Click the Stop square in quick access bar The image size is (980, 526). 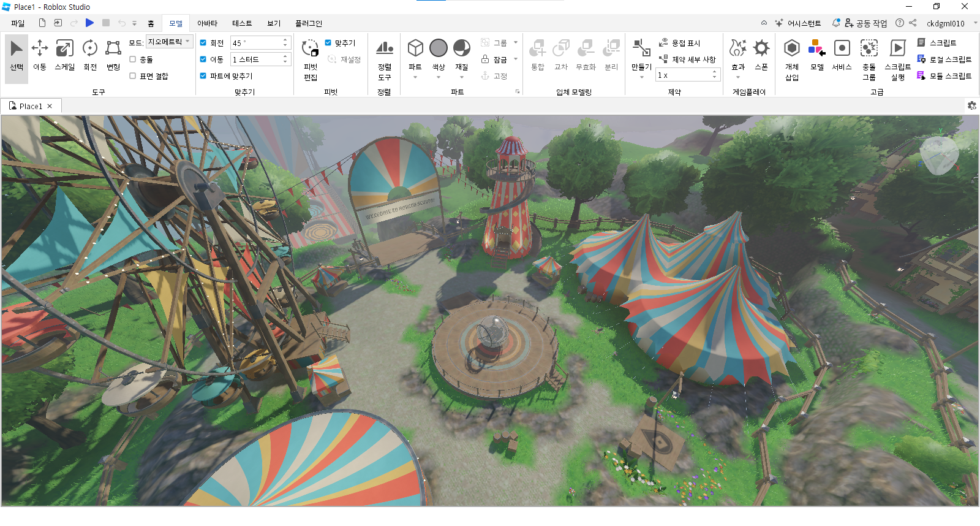106,23
